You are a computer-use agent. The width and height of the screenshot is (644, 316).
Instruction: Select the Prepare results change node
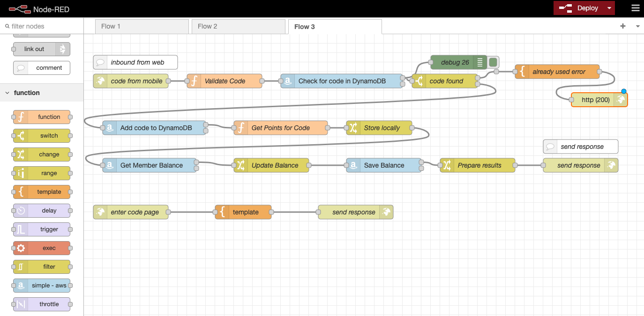click(x=478, y=165)
